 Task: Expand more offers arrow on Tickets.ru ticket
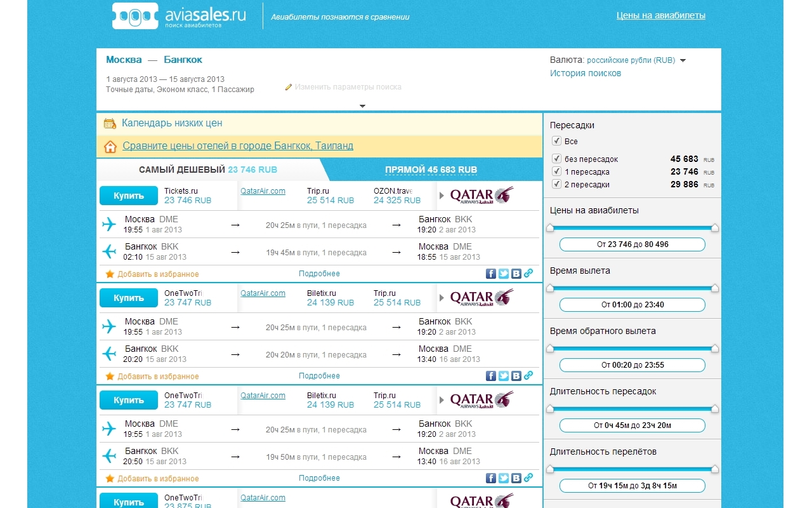click(x=442, y=196)
